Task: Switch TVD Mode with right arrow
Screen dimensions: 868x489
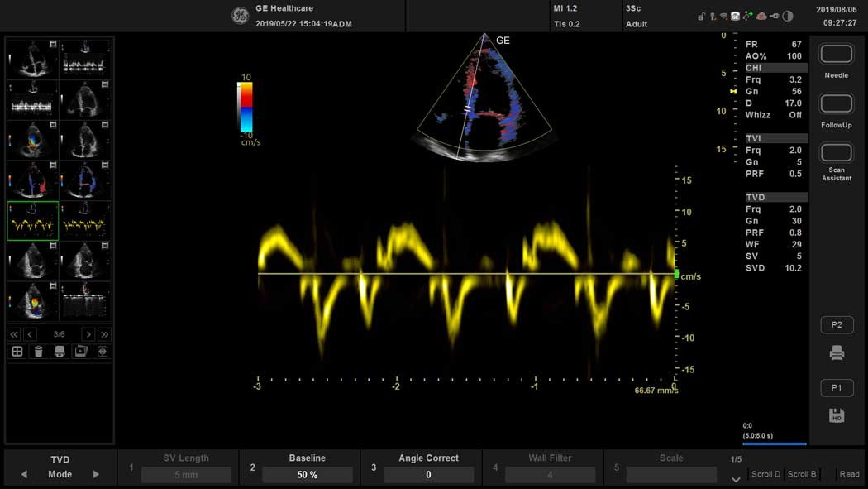Action: pyautogui.click(x=96, y=475)
